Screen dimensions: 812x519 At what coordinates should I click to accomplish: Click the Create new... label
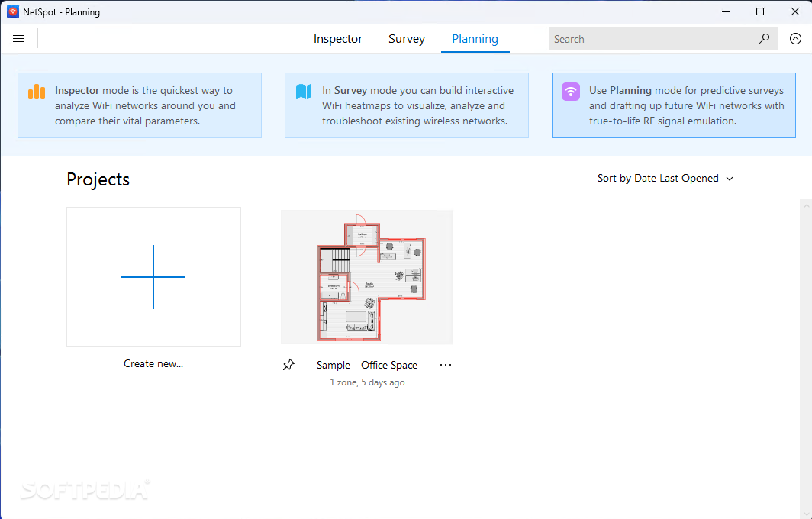coord(153,363)
